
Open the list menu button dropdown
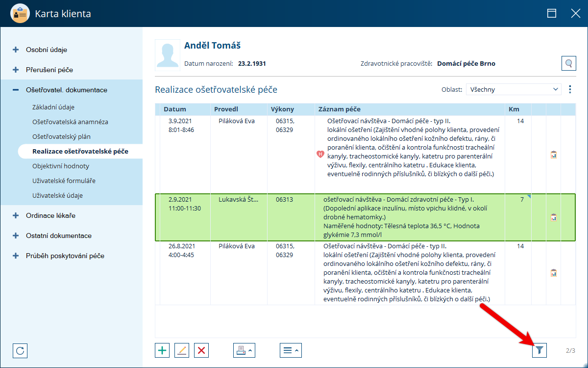click(291, 350)
